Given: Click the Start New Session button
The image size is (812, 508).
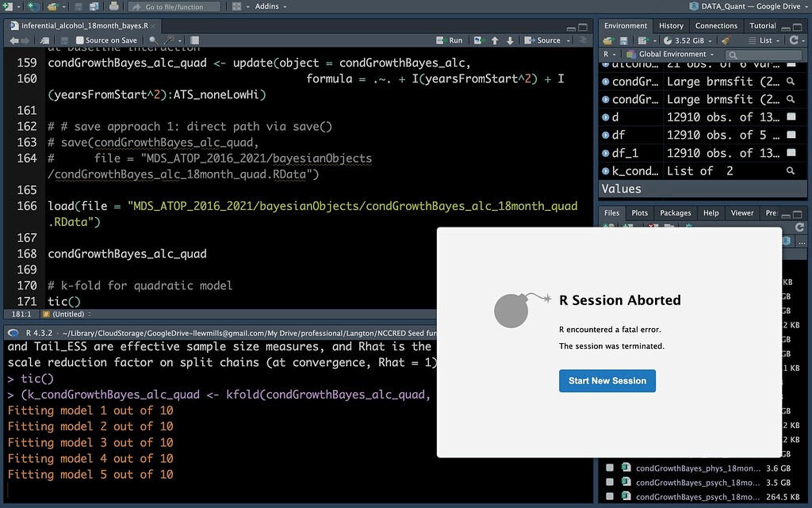Looking at the screenshot, I should click(x=607, y=380).
